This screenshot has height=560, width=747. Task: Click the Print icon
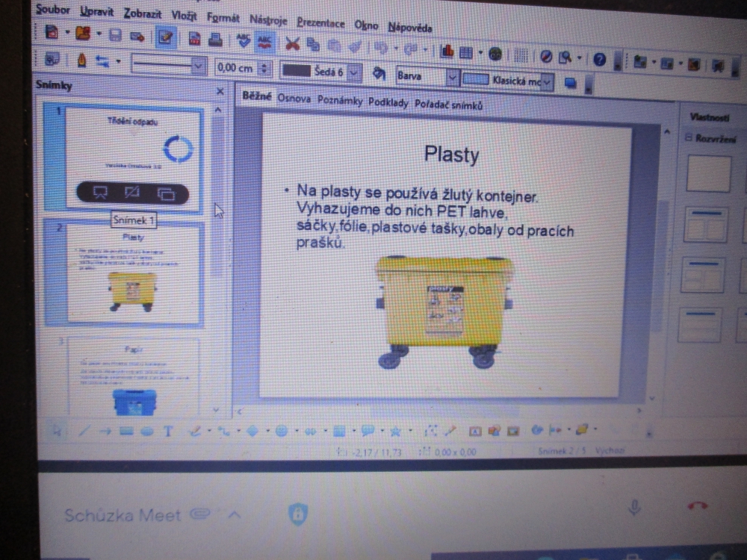tap(215, 39)
